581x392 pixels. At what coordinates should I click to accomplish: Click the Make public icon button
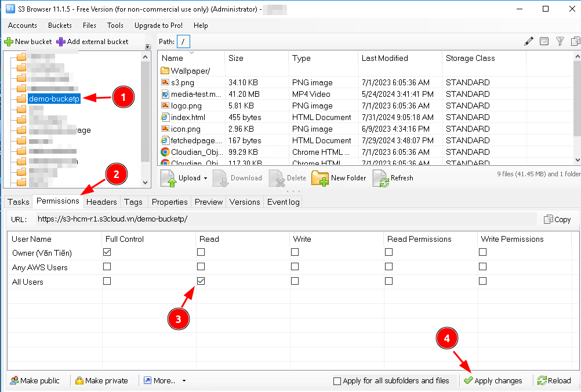coord(14,380)
